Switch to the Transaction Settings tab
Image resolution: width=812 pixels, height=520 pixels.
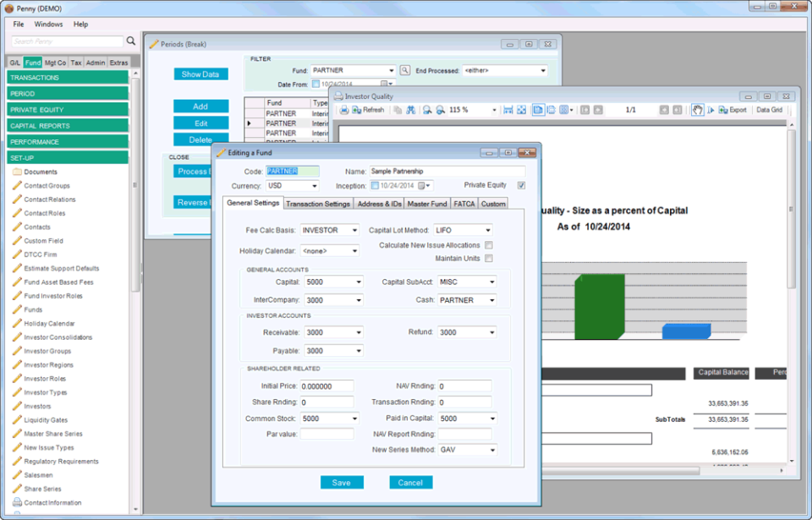(x=319, y=203)
